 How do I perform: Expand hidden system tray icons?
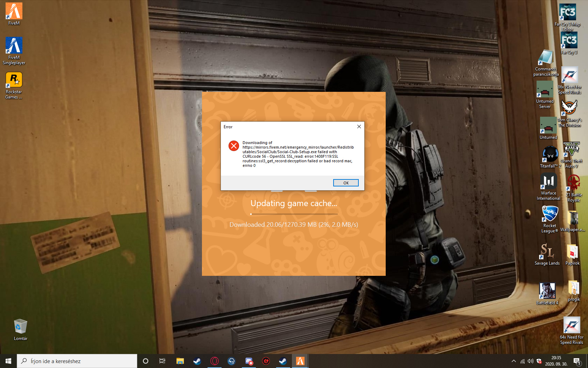click(513, 361)
